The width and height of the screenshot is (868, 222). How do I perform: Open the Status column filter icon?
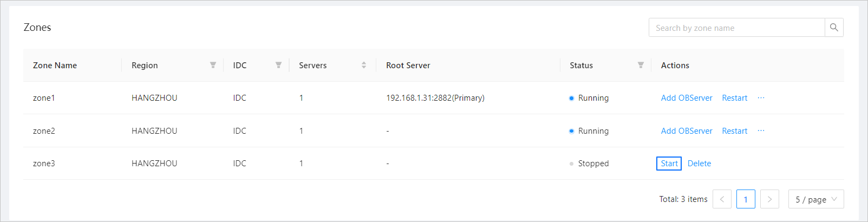[641, 65]
